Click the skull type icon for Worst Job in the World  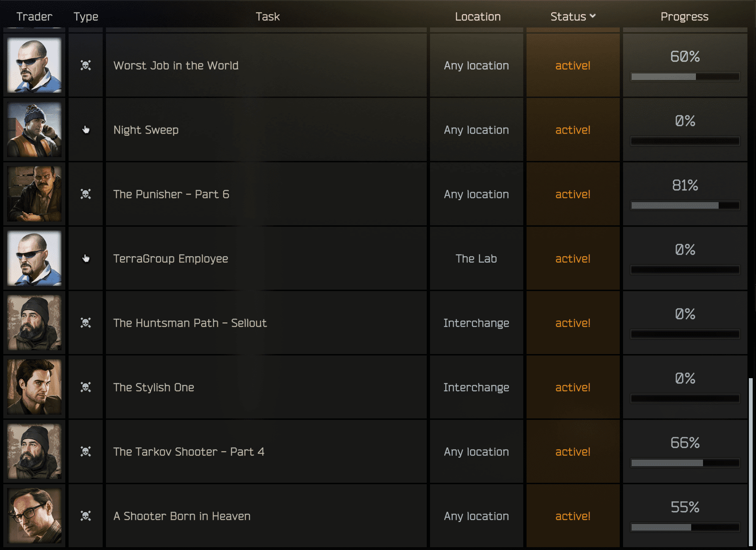[x=86, y=65]
